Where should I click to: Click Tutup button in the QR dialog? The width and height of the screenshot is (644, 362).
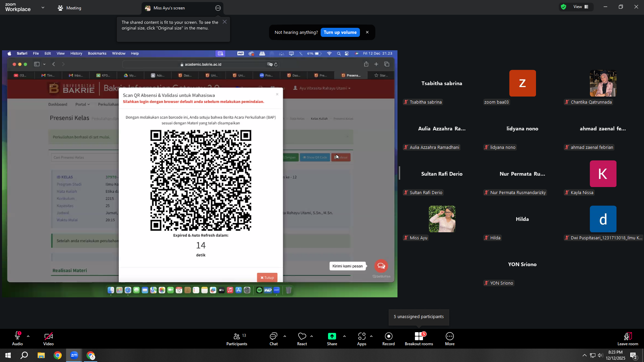click(x=267, y=278)
